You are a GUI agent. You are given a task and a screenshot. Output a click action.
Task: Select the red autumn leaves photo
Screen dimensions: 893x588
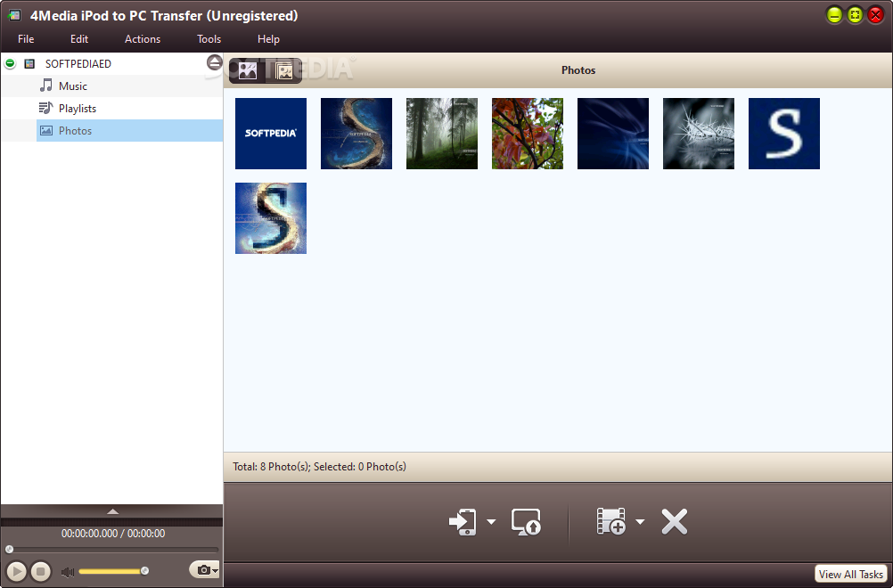[x=528, y=134]
